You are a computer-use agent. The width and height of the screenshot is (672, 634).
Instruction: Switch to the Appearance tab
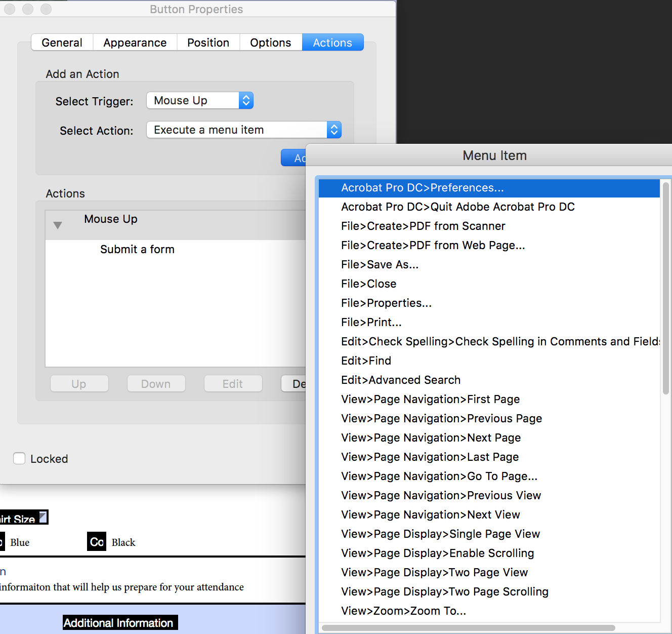click(135, 43)
